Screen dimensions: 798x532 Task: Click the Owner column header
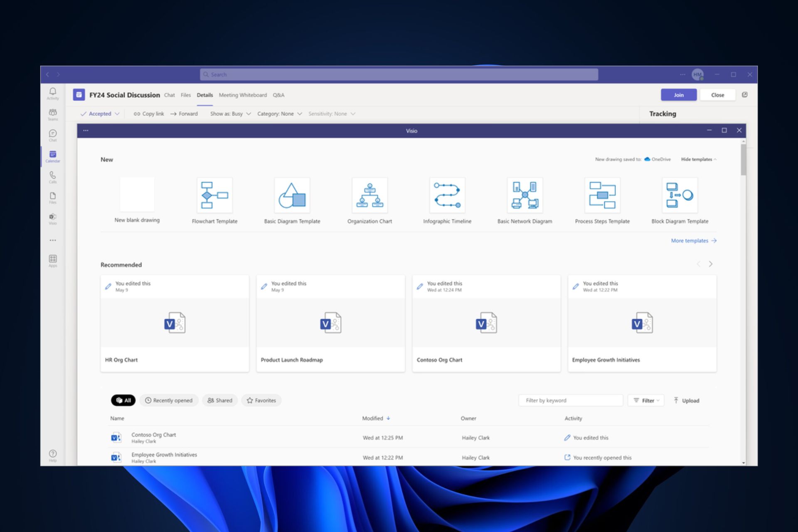coord(468,419)
